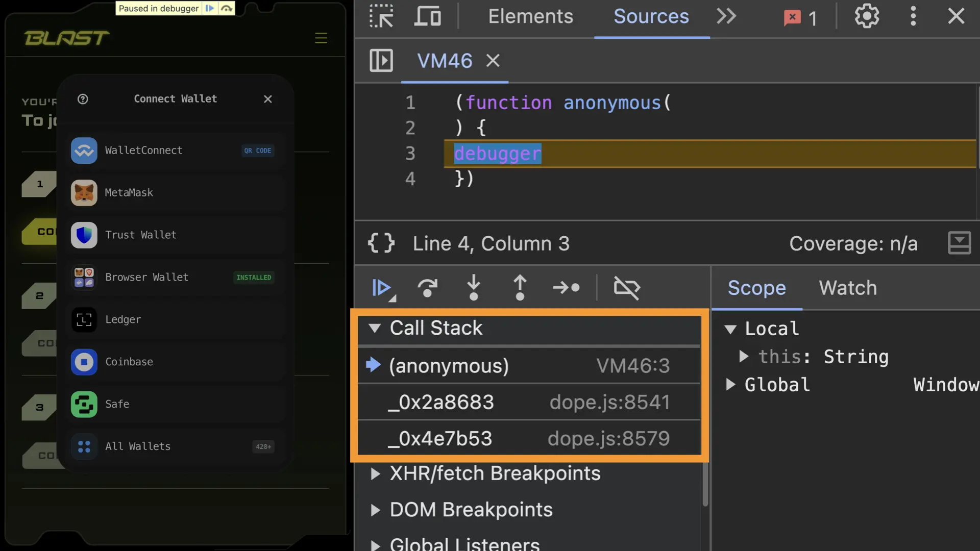The height and width of the screenshot is (551, 980).
Task: Resume script execution in debugger toolbar
Action: pyautogui.click(x=381, y=288)
